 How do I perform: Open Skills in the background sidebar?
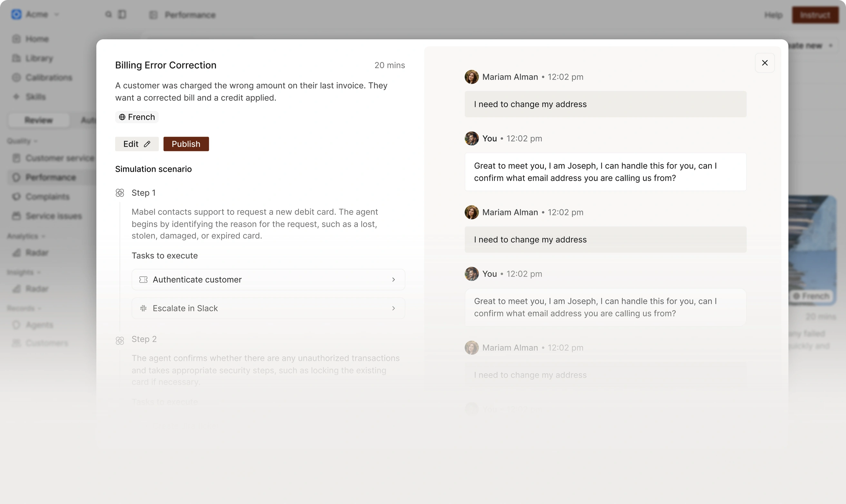point(35,97)
